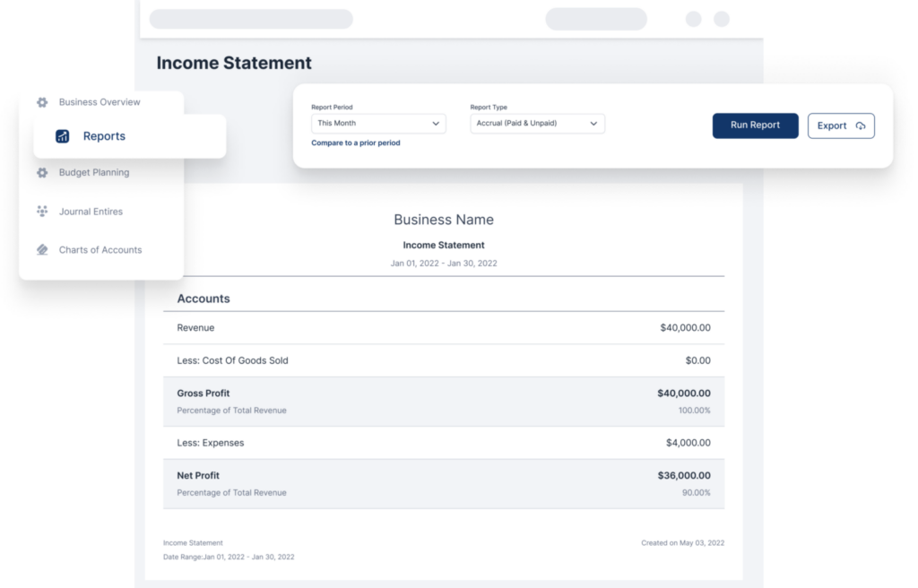Click the rightmost circular icon in top bar
Viewport: 918px width, 588px height.
721,19
